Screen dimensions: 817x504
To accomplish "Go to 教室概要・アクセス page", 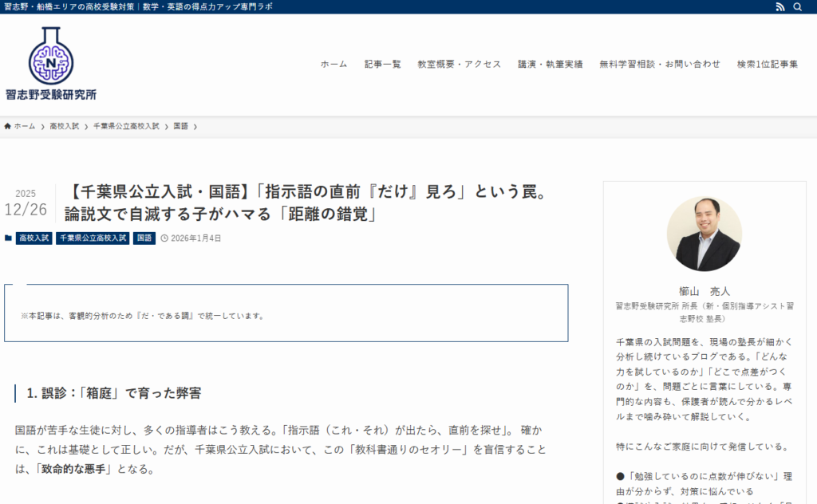I will [x=459, y=65].
